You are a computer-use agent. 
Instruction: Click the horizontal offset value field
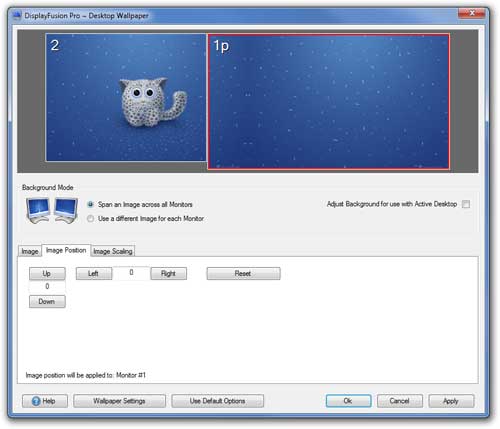pyautogui.click(x=131, y=273)
